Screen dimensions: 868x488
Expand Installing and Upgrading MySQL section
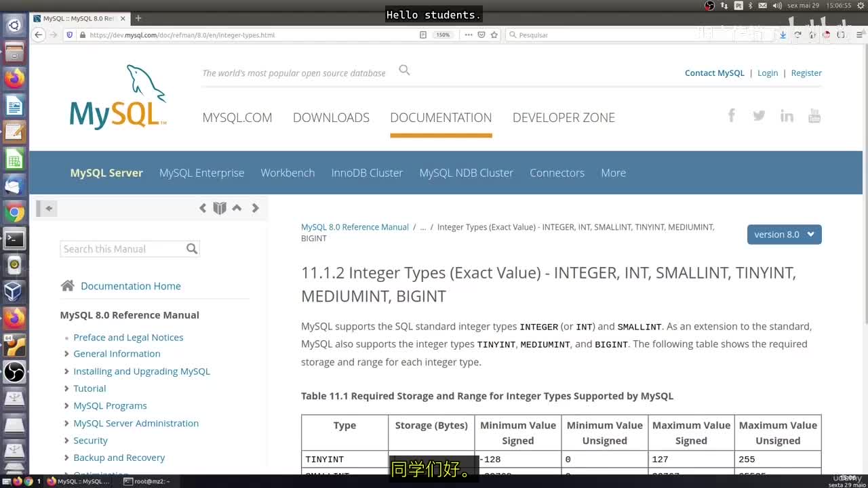pos(66,371)
